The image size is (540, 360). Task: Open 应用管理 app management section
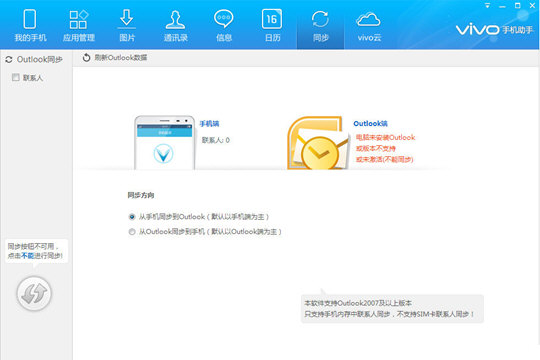[x=79, y=26]
